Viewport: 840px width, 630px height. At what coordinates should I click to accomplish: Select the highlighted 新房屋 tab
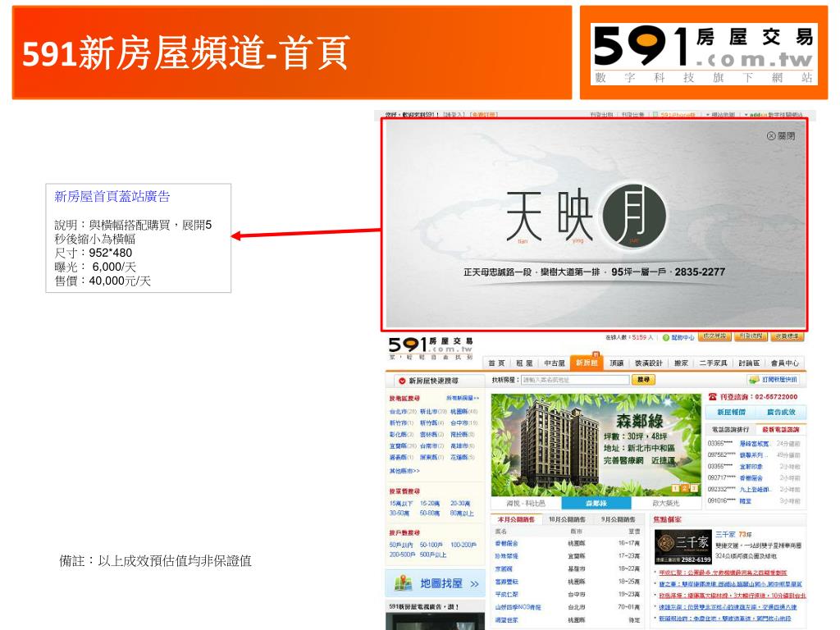click(x=586, y=362)
